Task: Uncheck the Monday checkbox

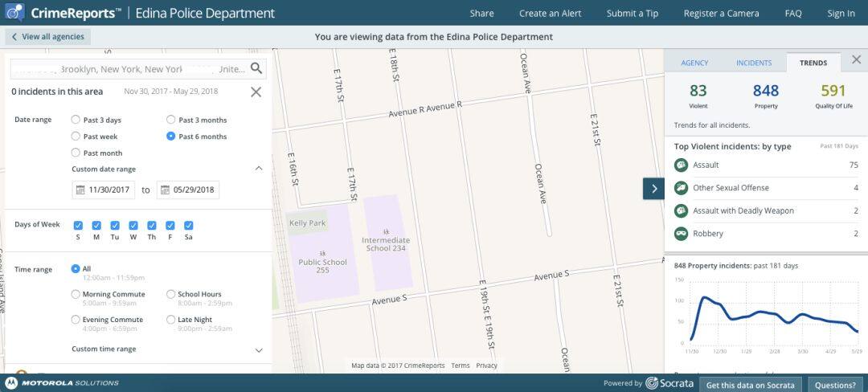Action: click(96, 226)
